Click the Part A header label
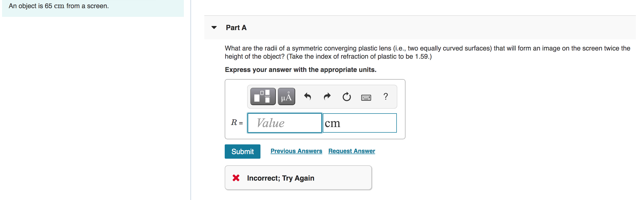The width and height of the screenshot is (644, 200). (236, 28)
